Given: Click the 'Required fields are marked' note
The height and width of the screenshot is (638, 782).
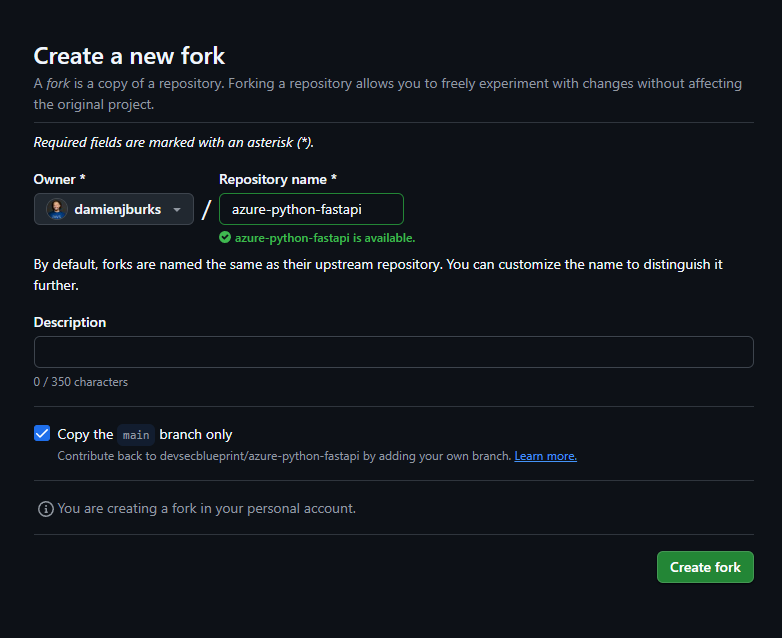Looking at the screenshot, I should 174,142.
